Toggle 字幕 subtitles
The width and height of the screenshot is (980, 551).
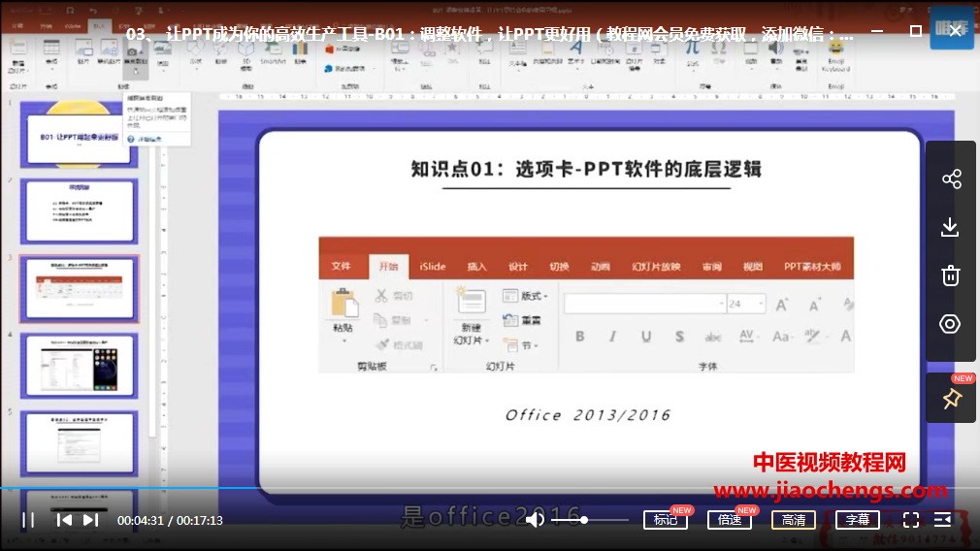[858, 520]
